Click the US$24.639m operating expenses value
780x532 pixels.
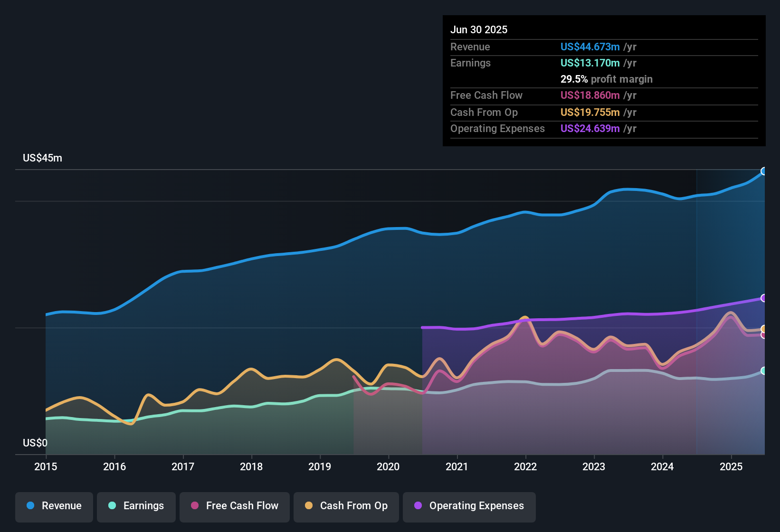click(x=590, y=128)
